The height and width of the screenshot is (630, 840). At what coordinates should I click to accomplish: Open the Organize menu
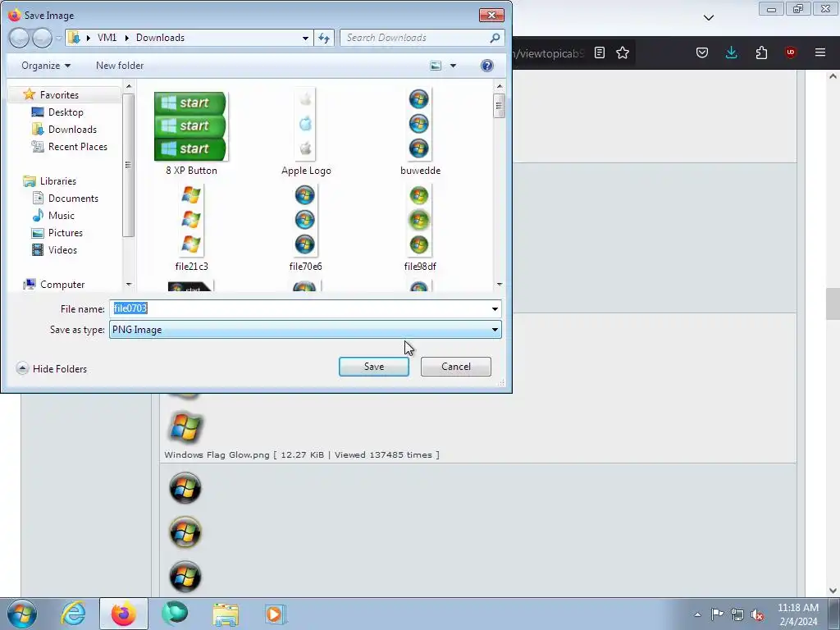click(46, 66)
